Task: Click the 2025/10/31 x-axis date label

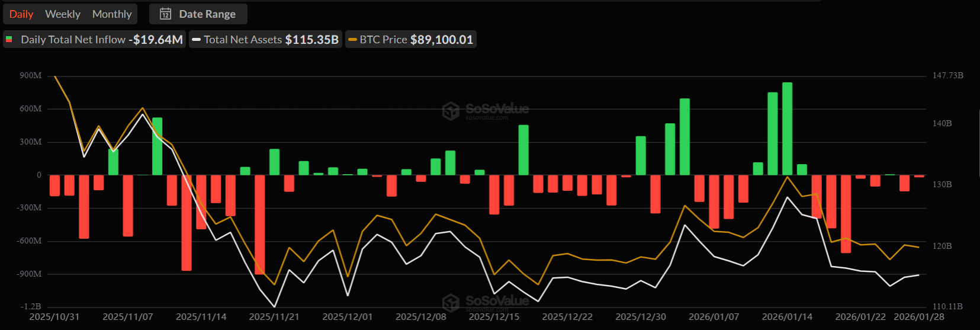Action: click(x=54, y=317)
